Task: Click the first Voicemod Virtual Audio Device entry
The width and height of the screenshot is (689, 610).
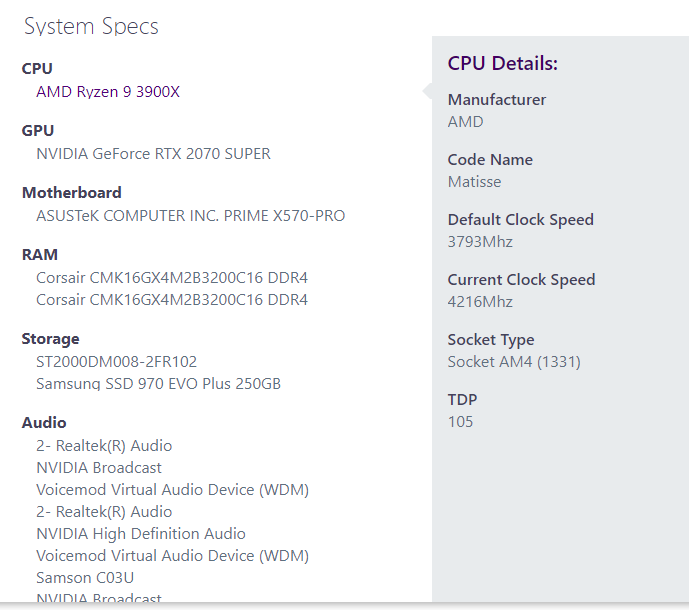Action: pos(172,490)
